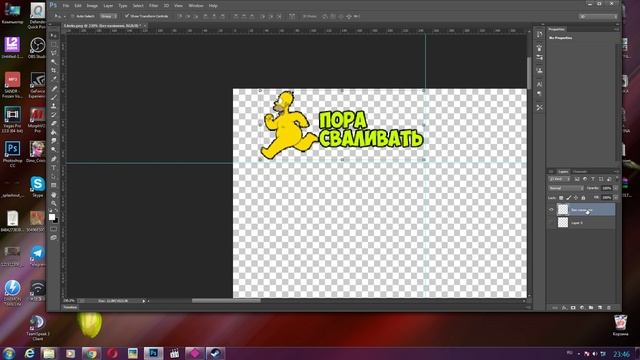
Task: Create new adjustment layer from Layers footer
Action: click(x=582, y=308)
